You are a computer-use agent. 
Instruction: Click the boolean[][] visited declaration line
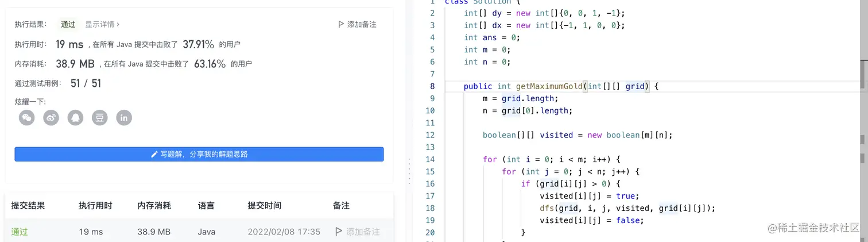pos(578,135)
